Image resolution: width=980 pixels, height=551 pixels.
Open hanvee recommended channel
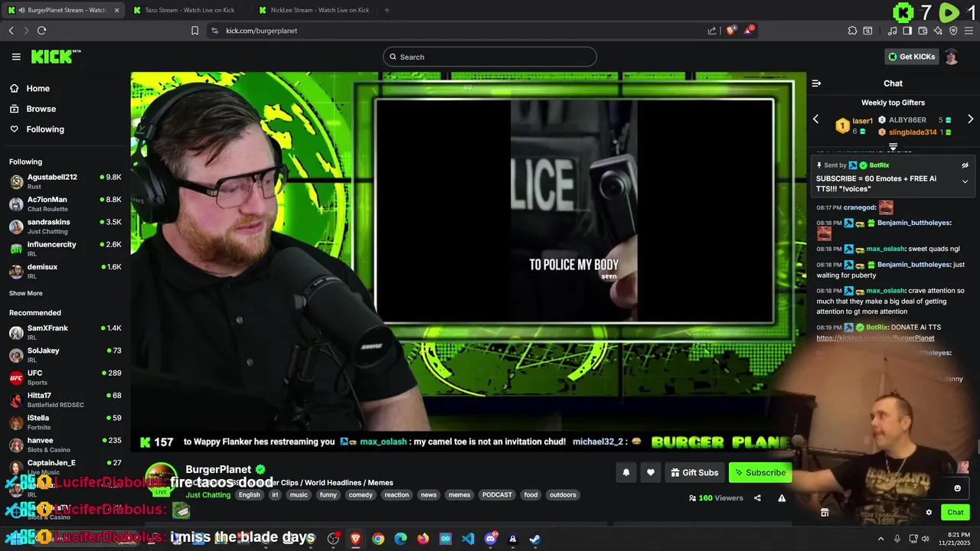(65, 445)
